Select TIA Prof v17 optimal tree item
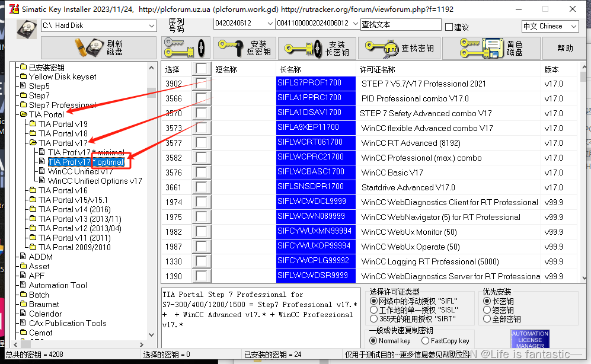 click(86, 162)
